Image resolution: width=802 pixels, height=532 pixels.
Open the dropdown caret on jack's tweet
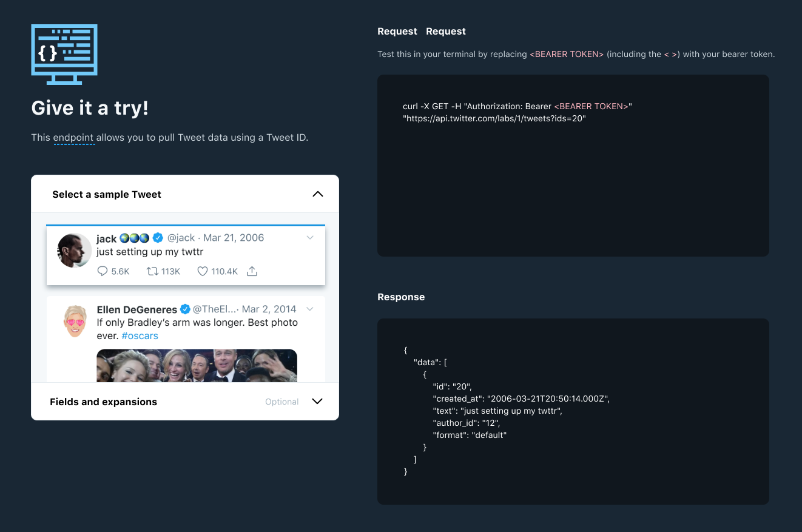point(310,237)
